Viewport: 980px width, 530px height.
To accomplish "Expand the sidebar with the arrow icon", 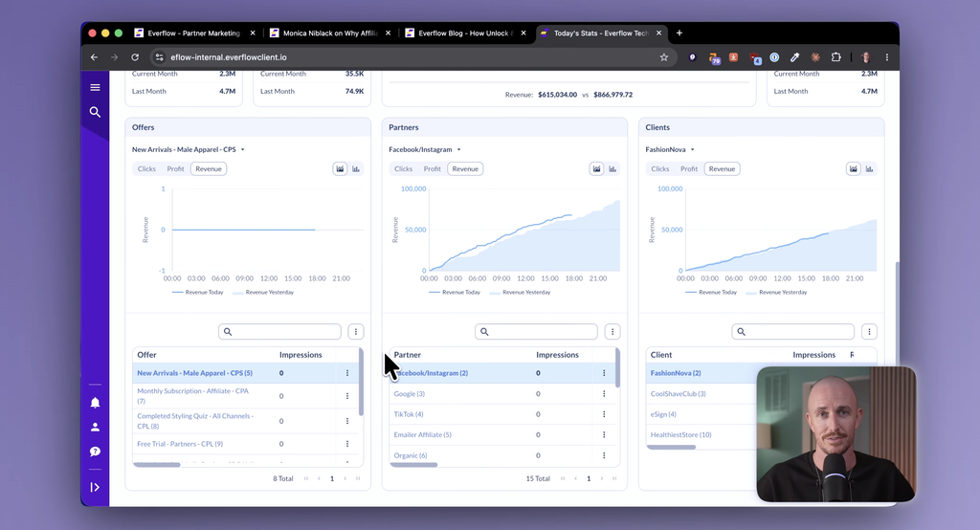I will coord(95,487).
